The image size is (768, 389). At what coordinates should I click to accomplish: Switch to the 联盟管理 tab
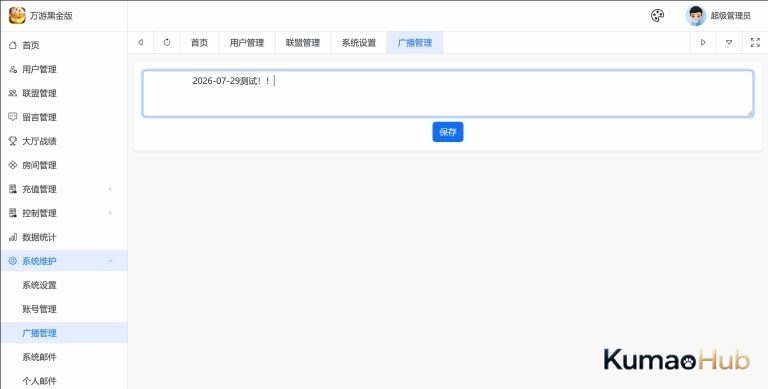(x=303, y=43)
